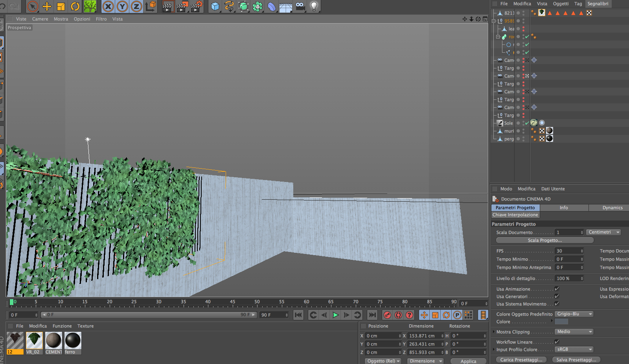Screen dimensions: 629x364
Task: Toggle Workflow Lineare checkbox
Action: click(x=557, y=342)
